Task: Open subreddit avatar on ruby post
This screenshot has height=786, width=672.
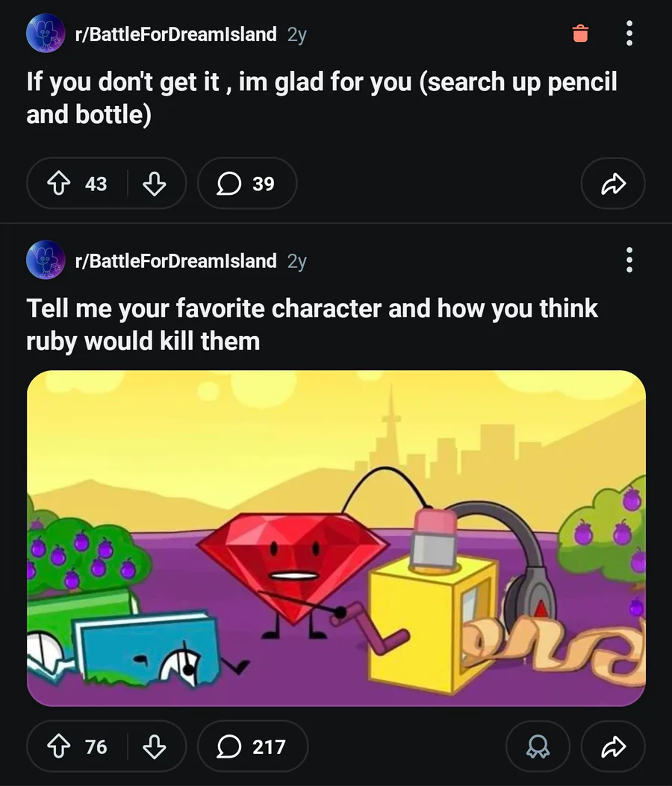Action: (45, 261)
